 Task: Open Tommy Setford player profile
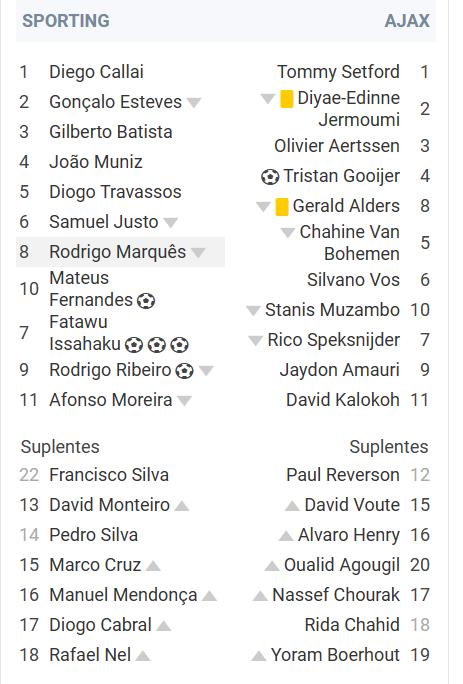[338, 72]
